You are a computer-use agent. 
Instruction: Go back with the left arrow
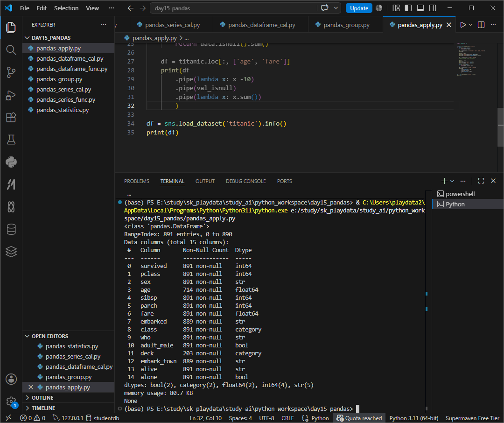[x=131, y=8]
